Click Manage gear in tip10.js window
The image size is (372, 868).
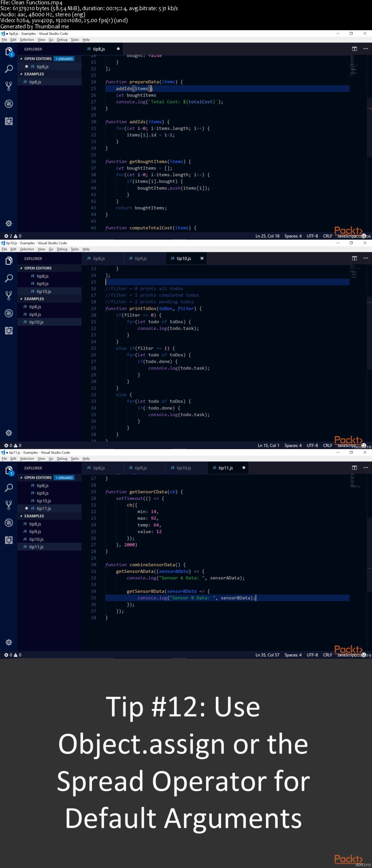coord(9,433)
